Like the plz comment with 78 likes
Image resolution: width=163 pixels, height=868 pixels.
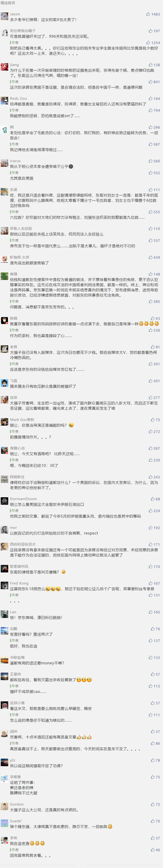(x=153, y=761)
